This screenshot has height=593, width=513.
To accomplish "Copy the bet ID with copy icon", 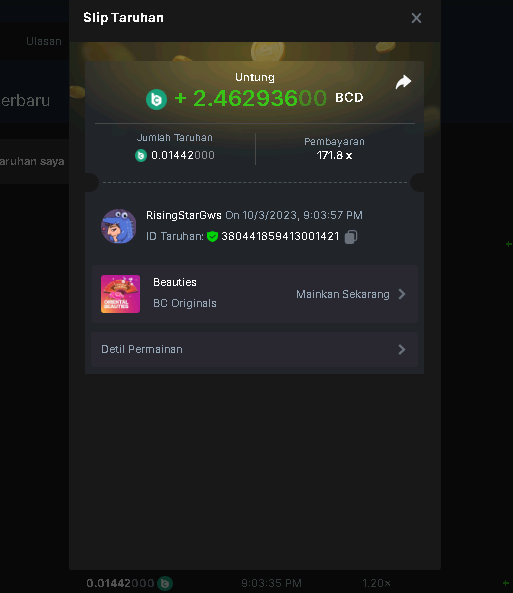I will tap(351, 237).
